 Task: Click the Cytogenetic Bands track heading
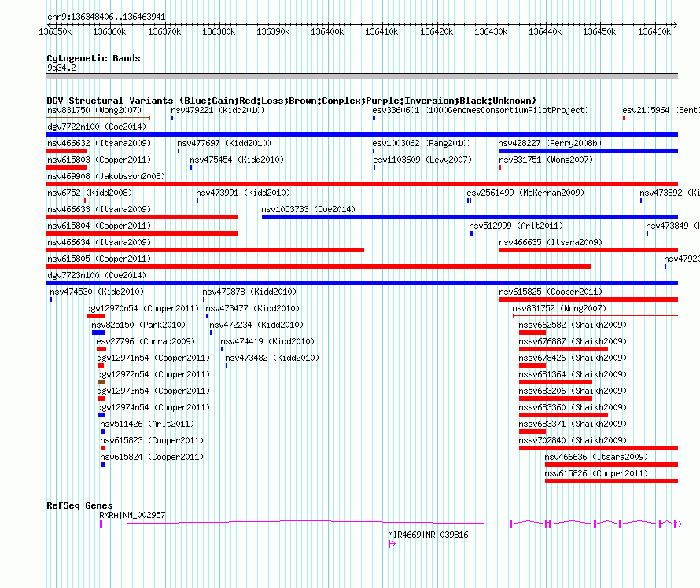tap(93, 58)
